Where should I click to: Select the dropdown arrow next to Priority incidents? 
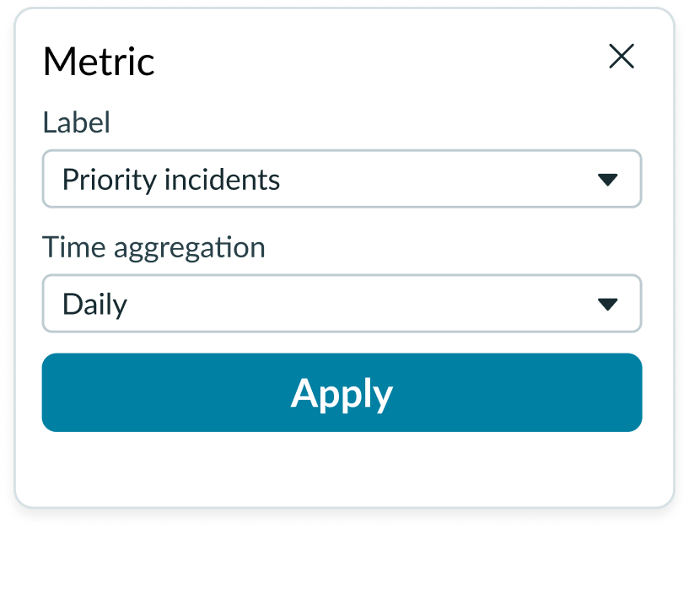coord(609,179)
